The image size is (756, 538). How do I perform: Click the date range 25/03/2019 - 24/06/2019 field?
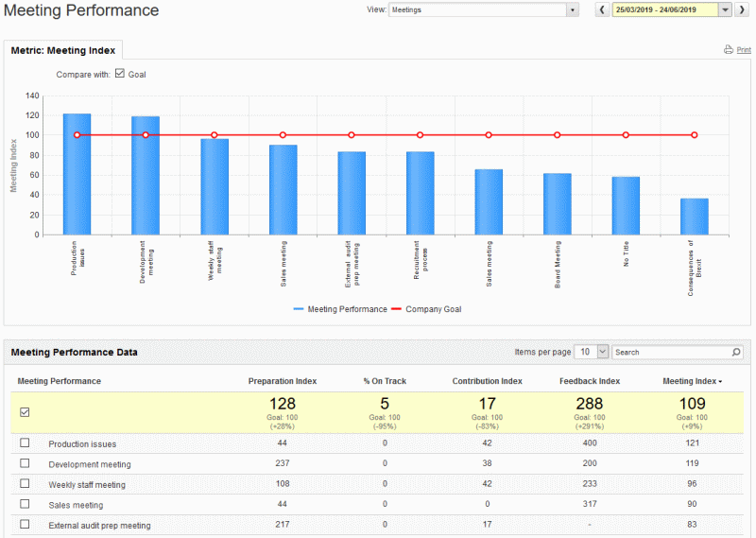coord(665,9)
